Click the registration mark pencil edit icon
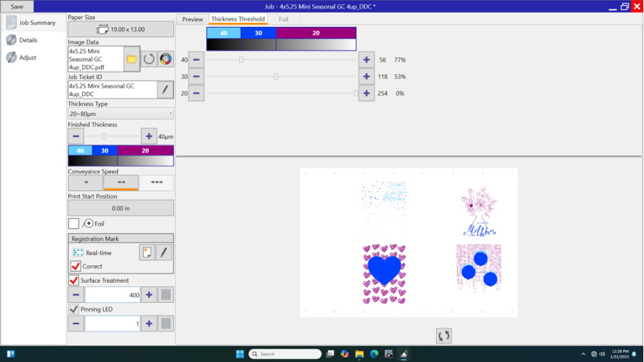 point(164,252)
